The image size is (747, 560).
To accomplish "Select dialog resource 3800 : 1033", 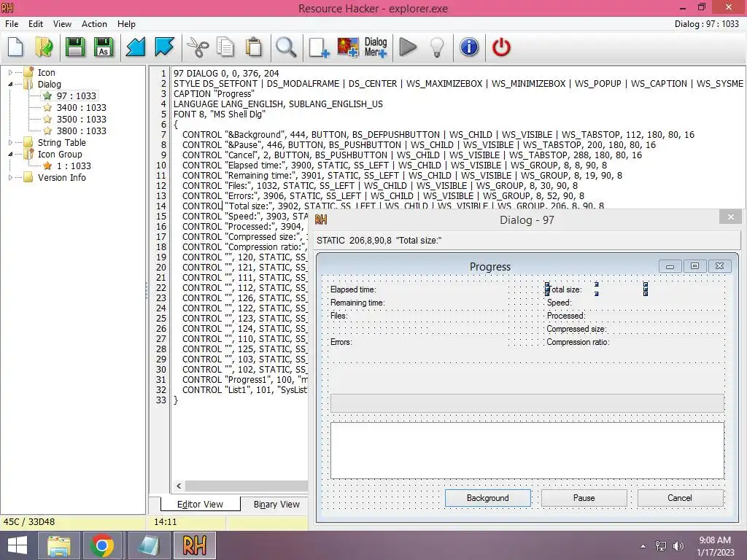I will [82, 131].
